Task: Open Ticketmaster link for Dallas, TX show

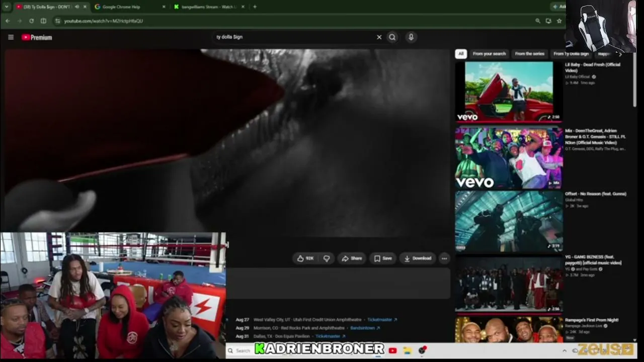Action: tap(330, 336)
